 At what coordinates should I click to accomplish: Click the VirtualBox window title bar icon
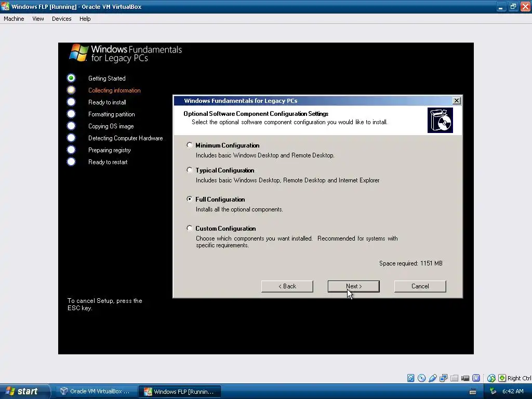tap(5, 6)
